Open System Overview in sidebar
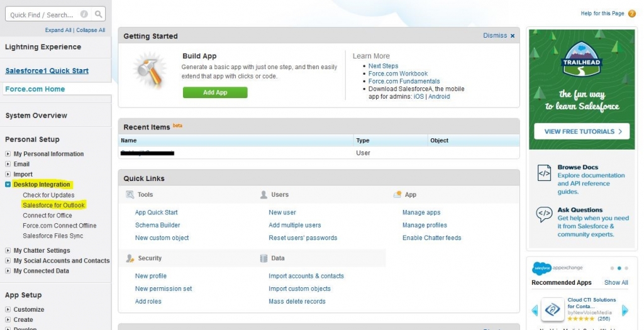644x330 pixels. tap(36, 115)
